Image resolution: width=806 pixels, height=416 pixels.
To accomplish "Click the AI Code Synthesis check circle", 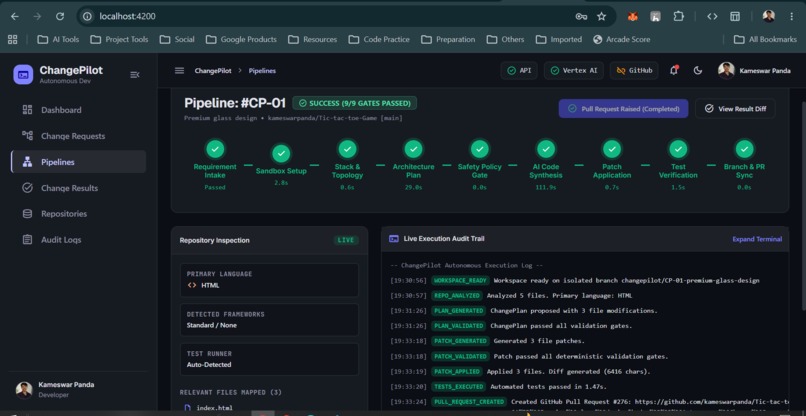I will coord(546,149).
